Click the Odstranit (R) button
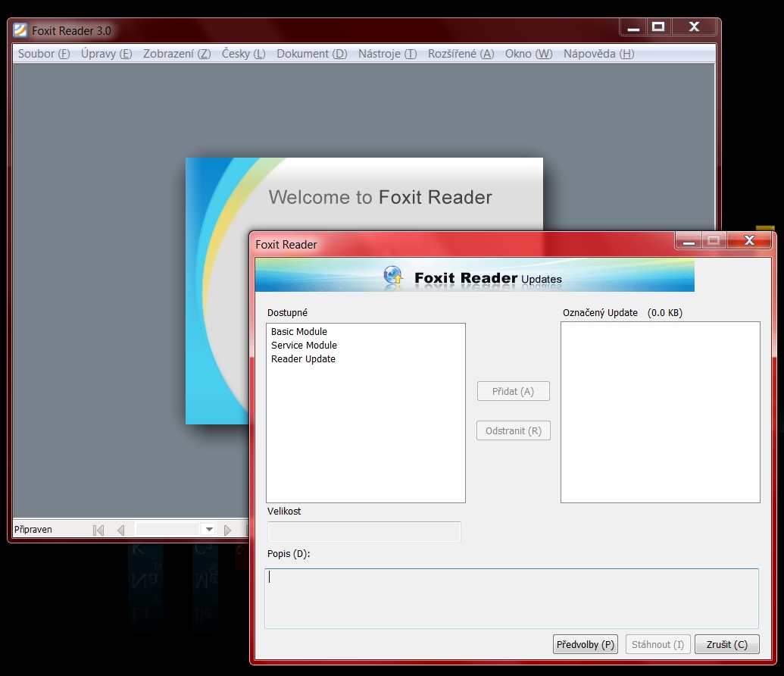 [514, 430]
